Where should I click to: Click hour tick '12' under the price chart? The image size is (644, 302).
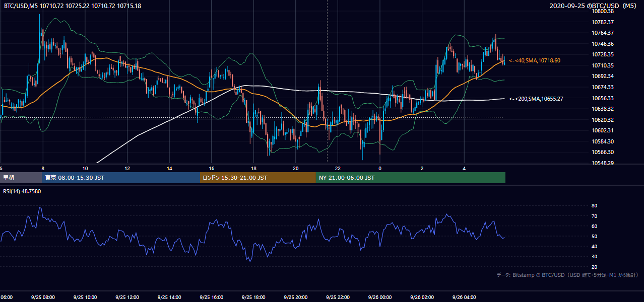[x=127, y=168]
